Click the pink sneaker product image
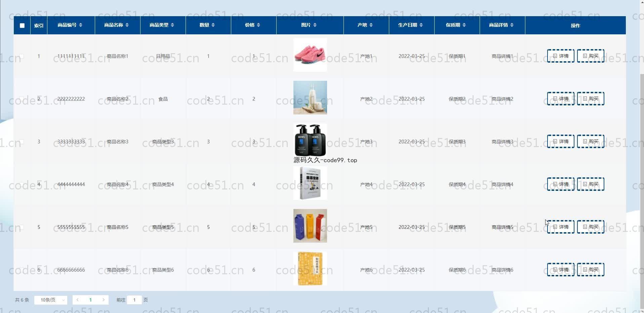 [x=310, y=55]
